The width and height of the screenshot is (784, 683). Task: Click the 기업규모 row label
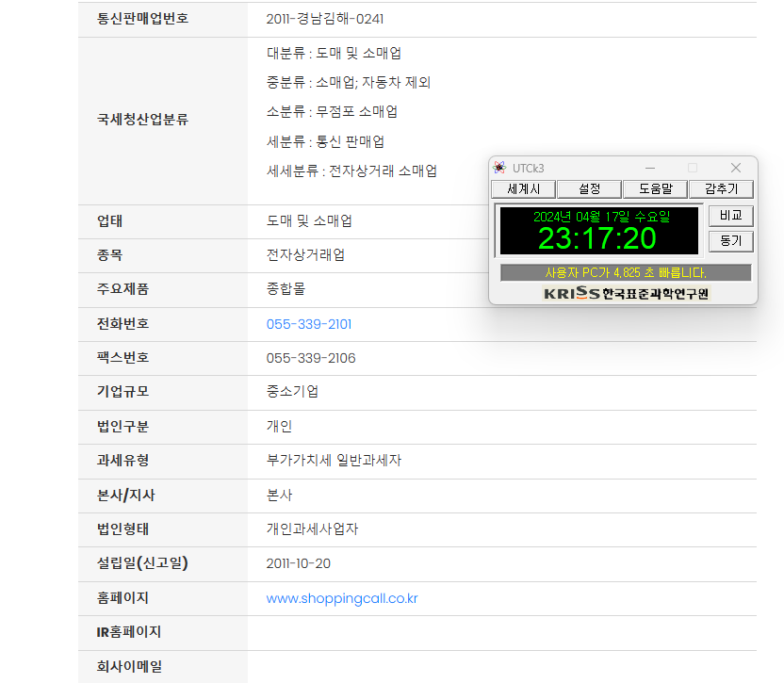coord(123,392)
